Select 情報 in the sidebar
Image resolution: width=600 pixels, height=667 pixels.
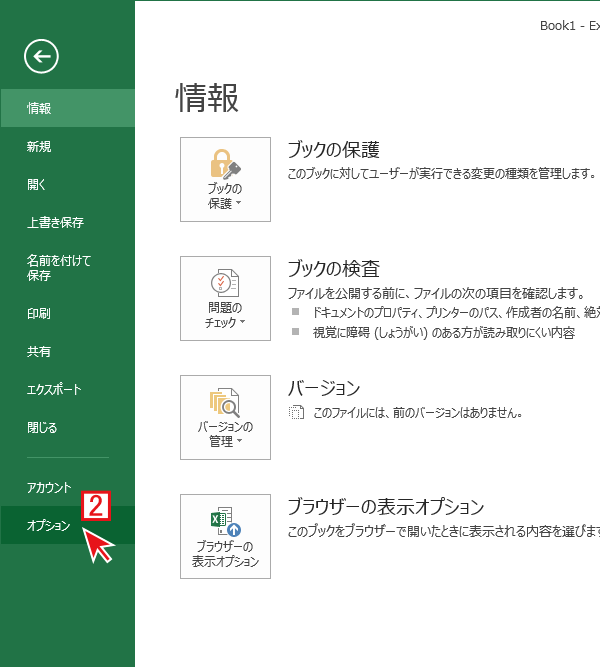coord(68,108)
